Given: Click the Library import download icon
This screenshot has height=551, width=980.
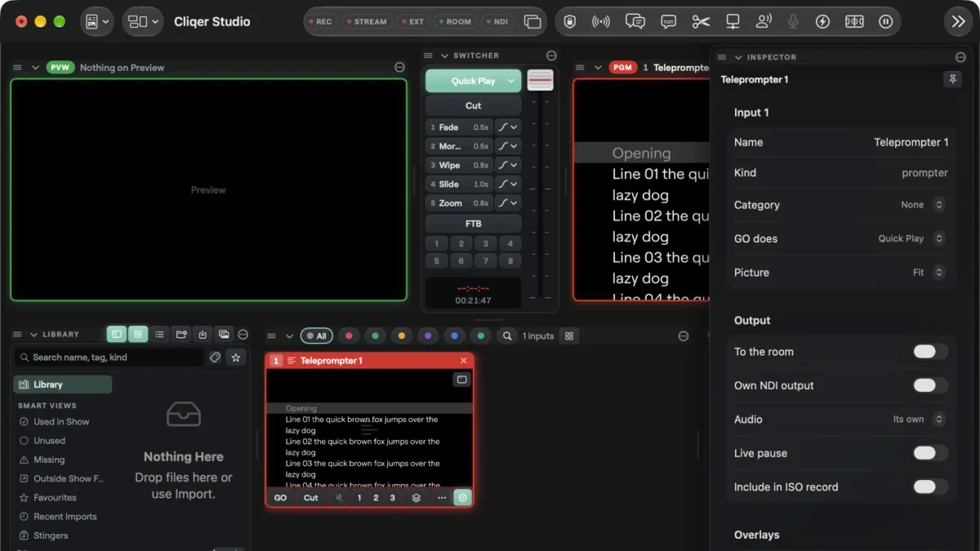Looking at the screenshot, I should 203,335.
